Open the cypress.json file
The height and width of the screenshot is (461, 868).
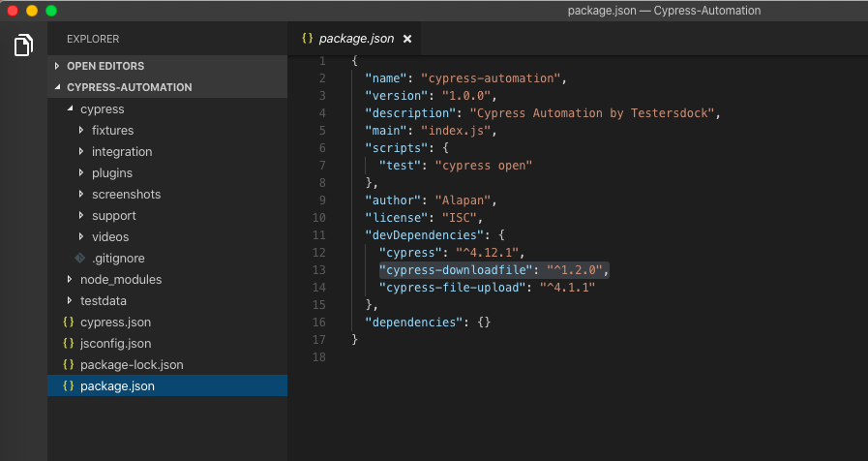point(167,322)
